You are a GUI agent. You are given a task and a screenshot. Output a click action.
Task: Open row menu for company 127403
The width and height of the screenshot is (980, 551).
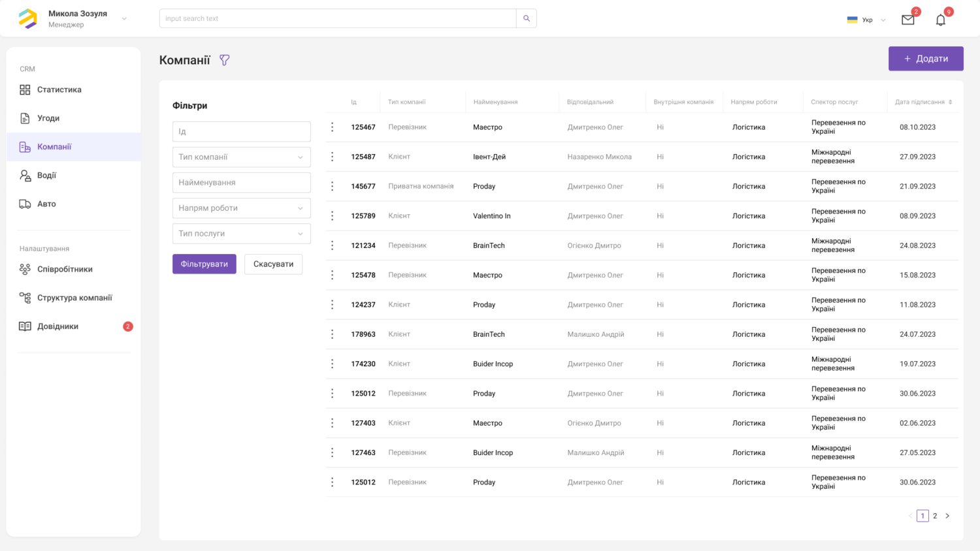click(333, 423)
